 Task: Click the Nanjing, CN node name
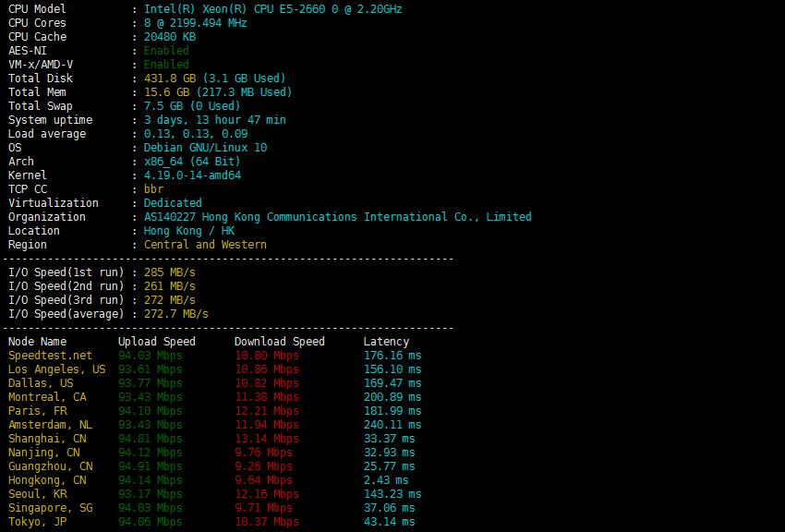click(44, 453)
